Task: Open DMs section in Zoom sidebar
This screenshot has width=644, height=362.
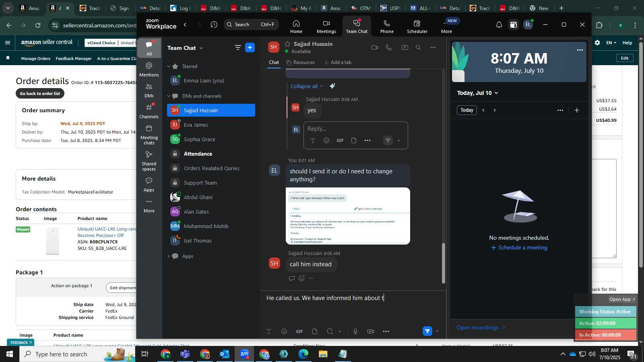Action: 149,90
